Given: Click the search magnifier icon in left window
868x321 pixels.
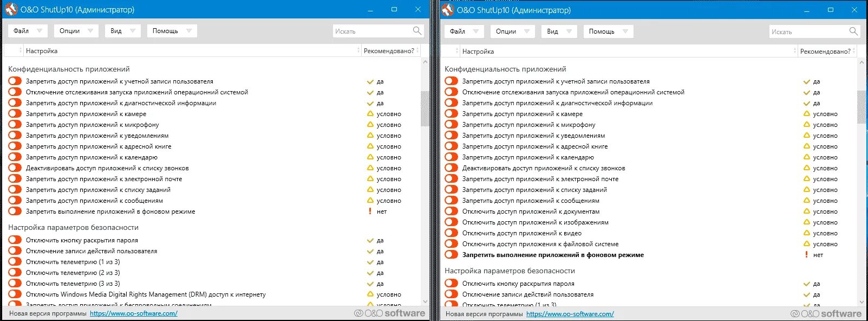Looking at the screenshot, I should pos(417,31).
